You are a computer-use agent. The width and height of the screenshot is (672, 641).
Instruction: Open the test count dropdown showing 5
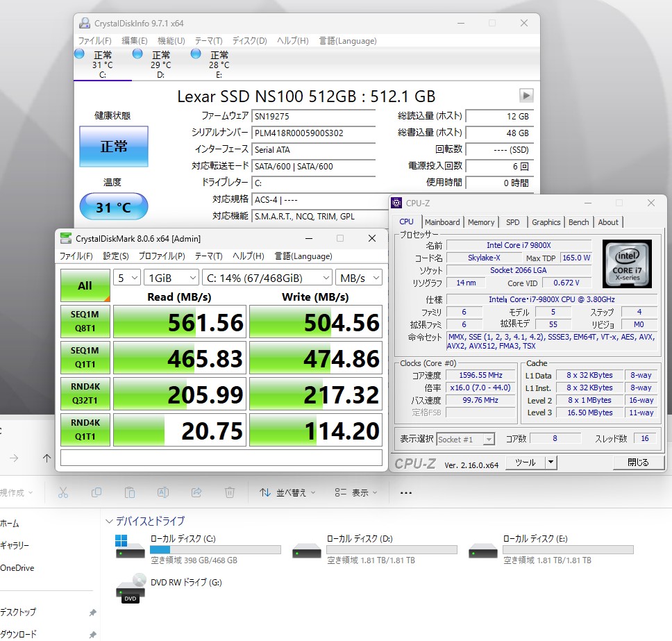(127, 278)
